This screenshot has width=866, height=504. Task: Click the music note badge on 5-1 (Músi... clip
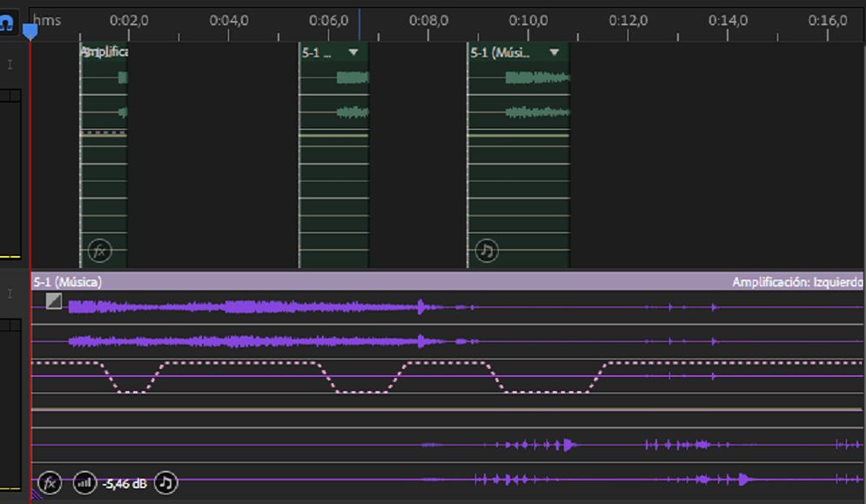click(x=487, y=251)
